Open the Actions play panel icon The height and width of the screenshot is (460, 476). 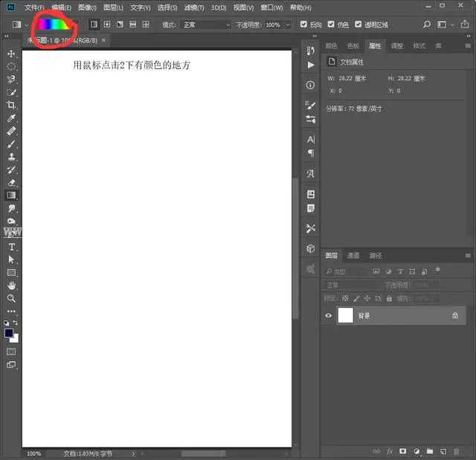click(311, 65)
